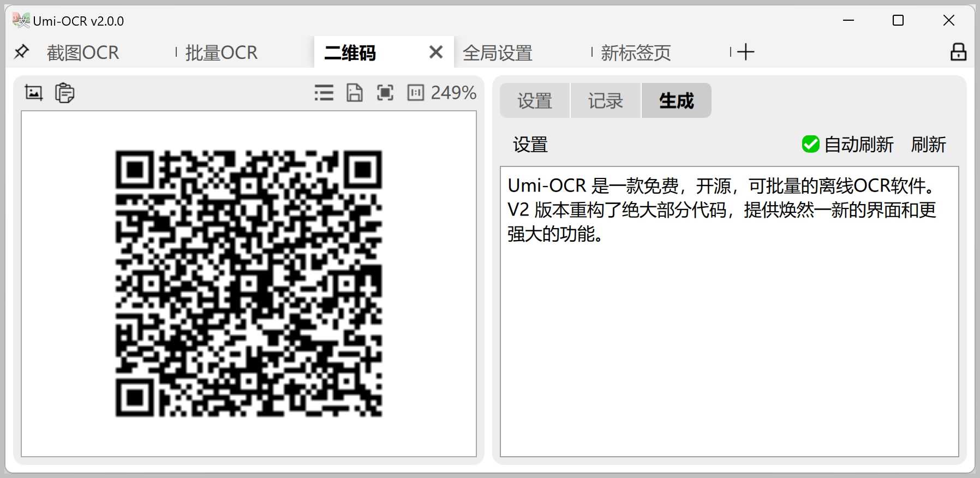
Task: Click in the QR content text box
Action: click(730, 312)
